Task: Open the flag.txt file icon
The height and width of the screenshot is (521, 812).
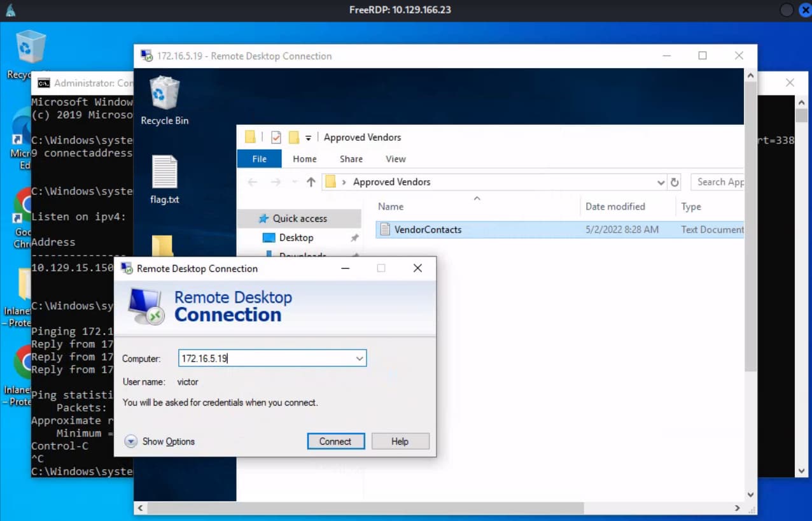Action: [x=165, y=179]
